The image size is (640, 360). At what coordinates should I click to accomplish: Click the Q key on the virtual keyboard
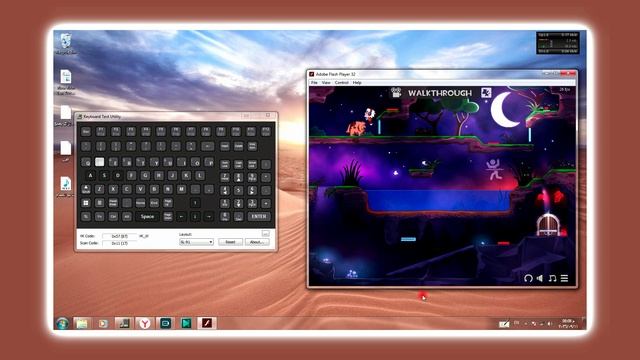(x=86, y=162)
